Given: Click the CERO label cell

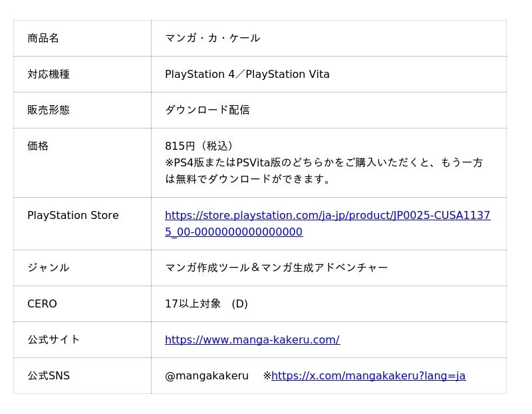Looking at the screenshot, I should [x=42, y=304].
